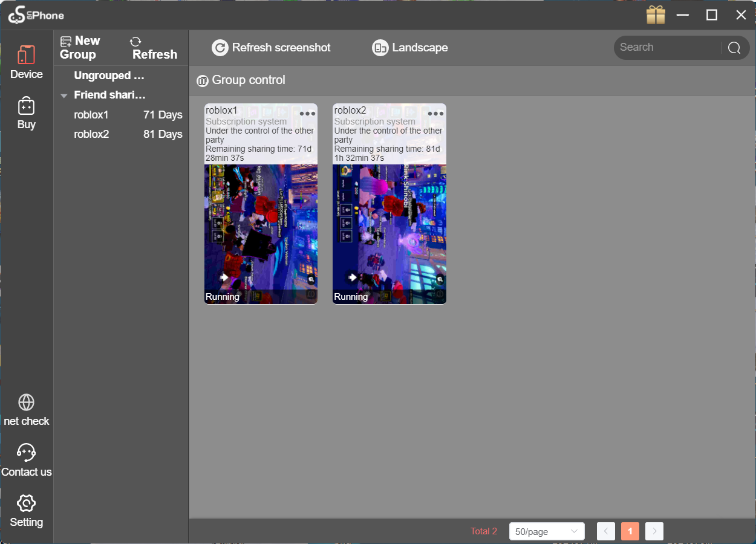Click the 71 Days remaining text
Viewport: 756px width, 544px height.
tap(163, 115)
